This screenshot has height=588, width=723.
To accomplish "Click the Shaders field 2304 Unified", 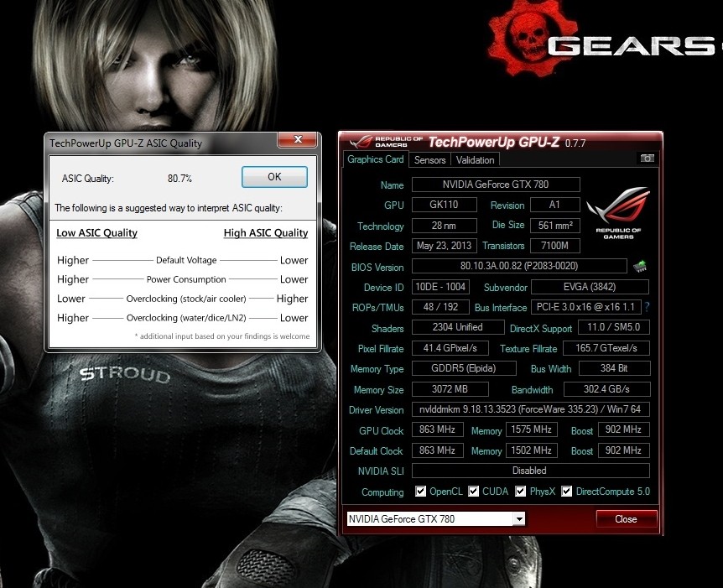I will click(458, 327).
